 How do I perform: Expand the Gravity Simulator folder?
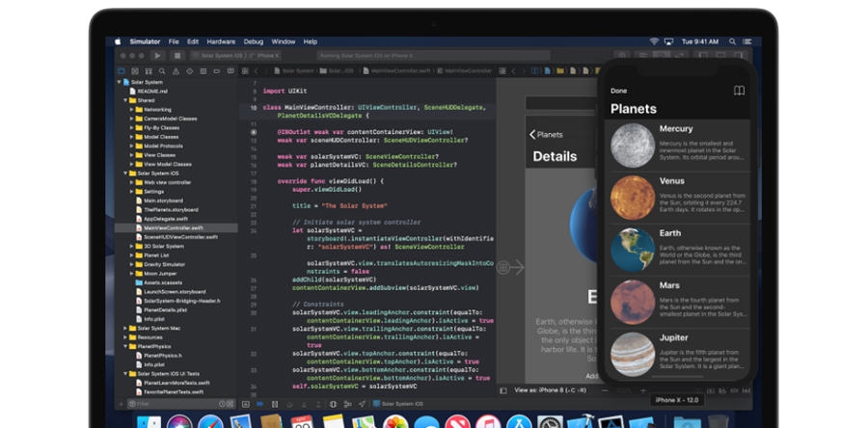(x=132, y=264)
